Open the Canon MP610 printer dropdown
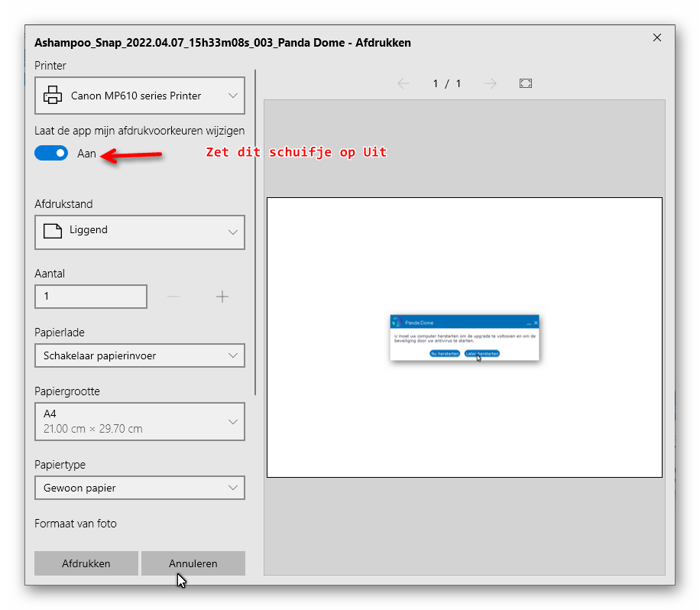The image size is (700, 610). 140,96
